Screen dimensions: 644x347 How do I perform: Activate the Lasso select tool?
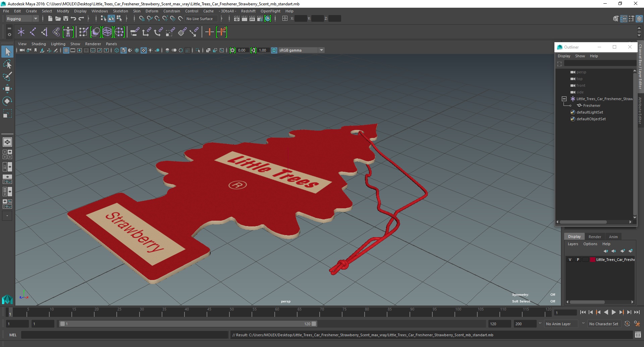pyautogui.click(x=7, y=64)
